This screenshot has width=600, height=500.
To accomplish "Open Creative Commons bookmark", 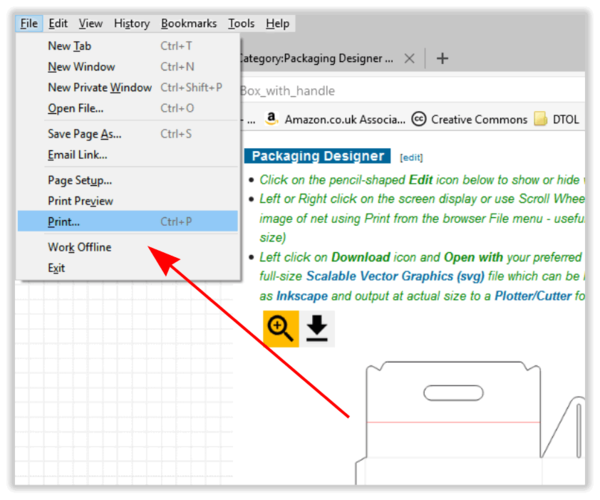I will [x=470, y=119].
